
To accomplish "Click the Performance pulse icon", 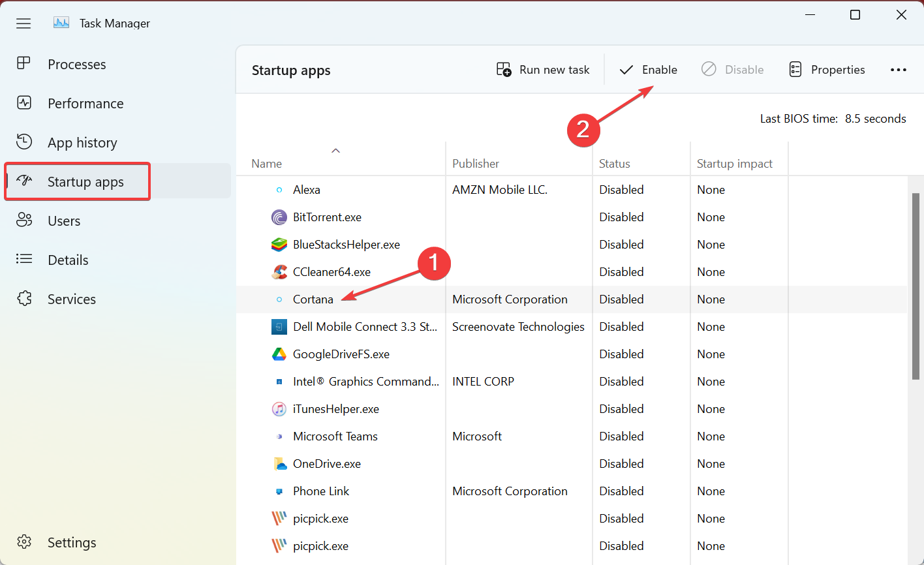I will [x=24, y=103].
